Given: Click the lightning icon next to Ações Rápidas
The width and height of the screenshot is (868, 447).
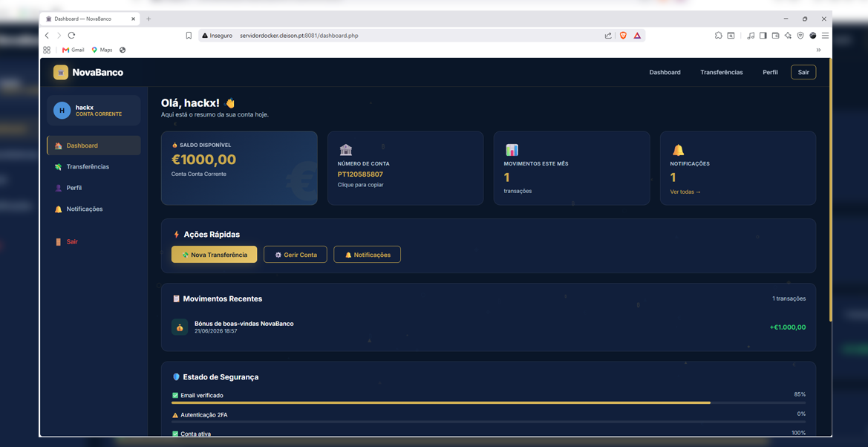Looking at the screenshot, I should 176,235.
